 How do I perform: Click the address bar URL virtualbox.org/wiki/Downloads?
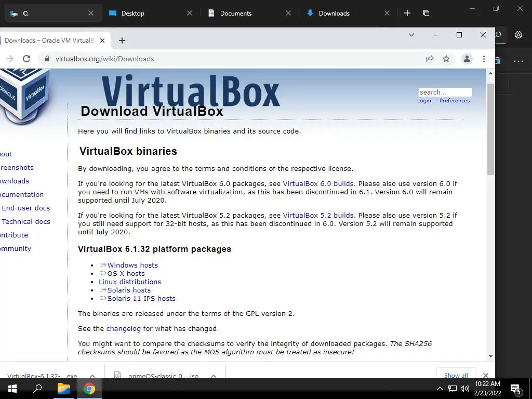(104, 59)
